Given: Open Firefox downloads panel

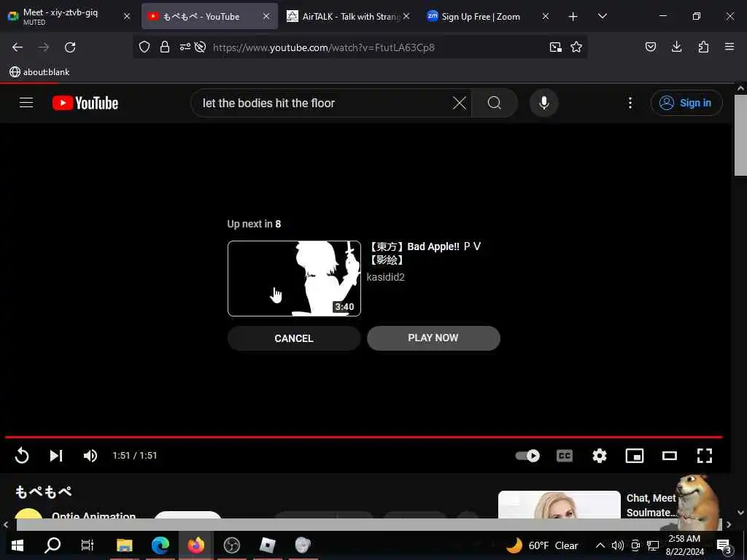Looking at the screenshot, I should coord(676,47).
